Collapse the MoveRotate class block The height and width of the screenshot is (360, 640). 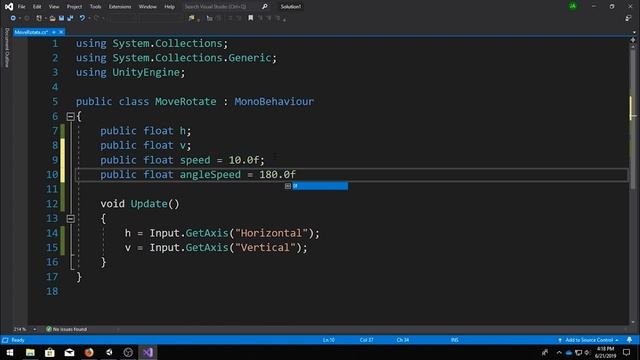pos(70,117)
